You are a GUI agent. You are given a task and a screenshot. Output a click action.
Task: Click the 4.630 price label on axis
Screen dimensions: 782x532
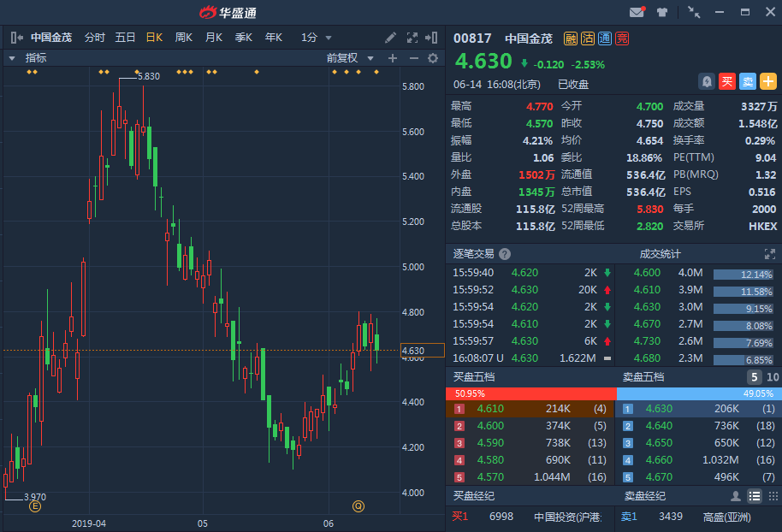[x=423, y=351]
